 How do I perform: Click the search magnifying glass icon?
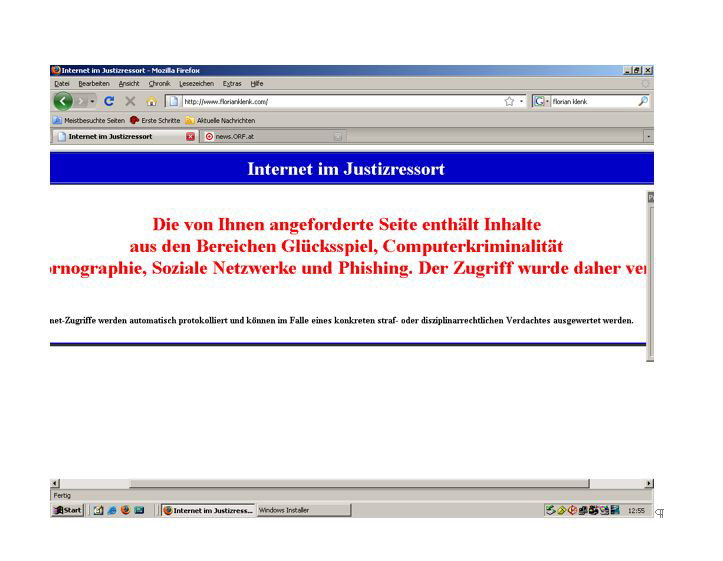point(642,101)
